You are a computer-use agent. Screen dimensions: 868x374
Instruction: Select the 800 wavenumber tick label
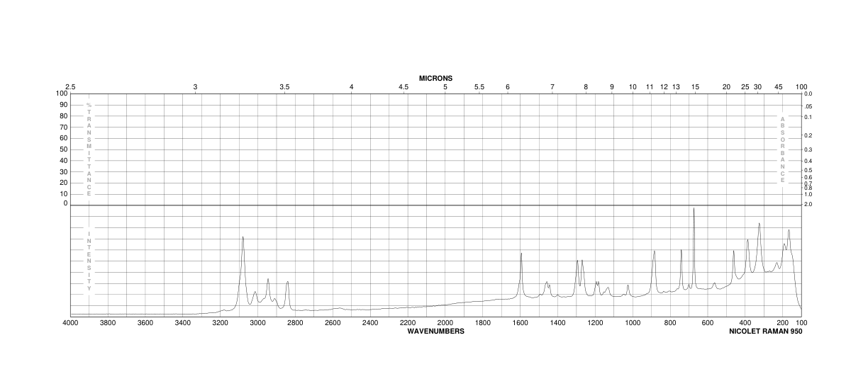670,323
